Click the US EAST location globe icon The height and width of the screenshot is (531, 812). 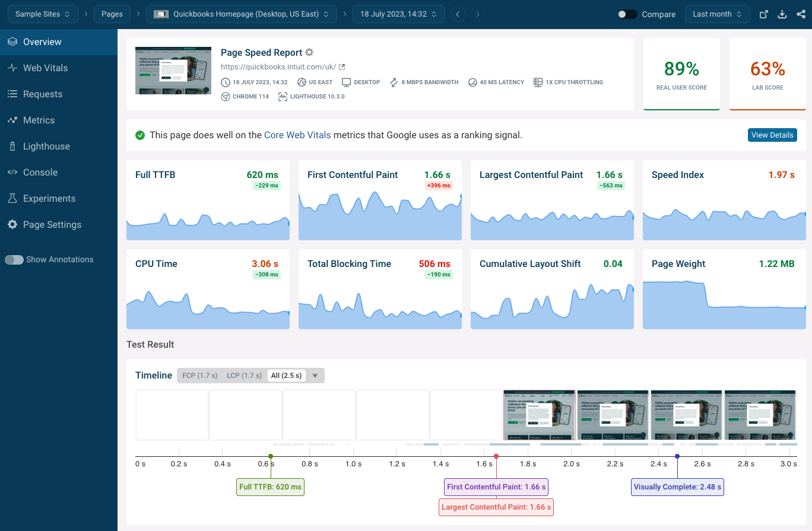pos(302,82)
